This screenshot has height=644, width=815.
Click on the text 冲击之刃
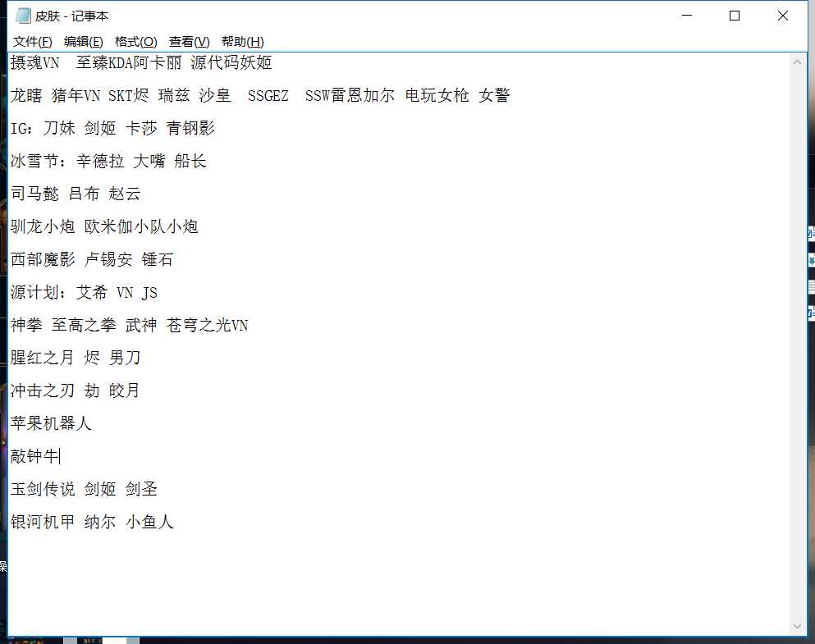click(43, 391)
